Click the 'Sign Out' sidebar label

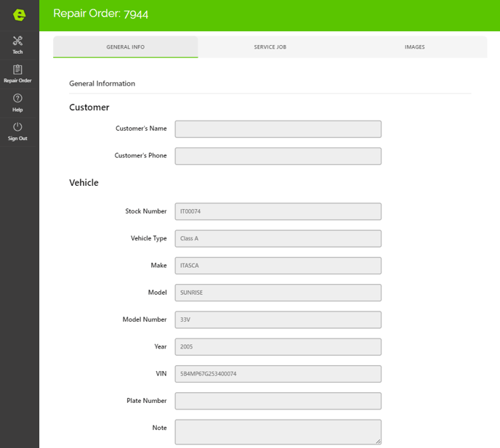17,138
